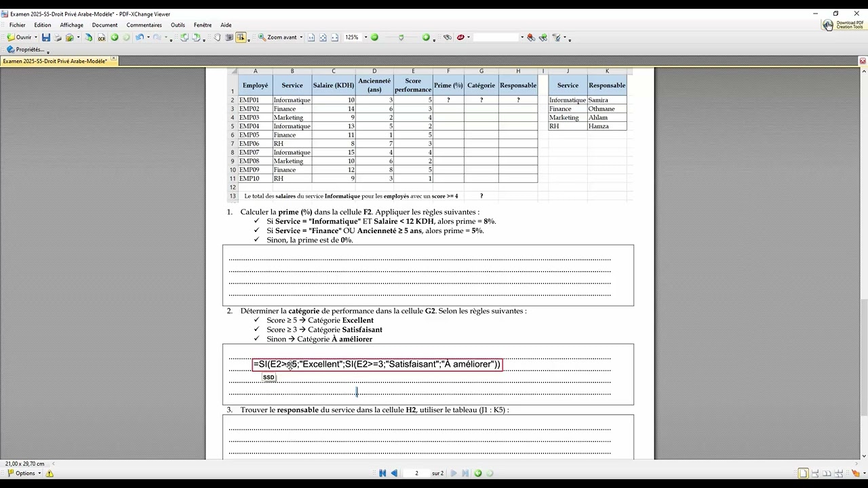Go to next view (grey forward arrow)

(126, 37)
